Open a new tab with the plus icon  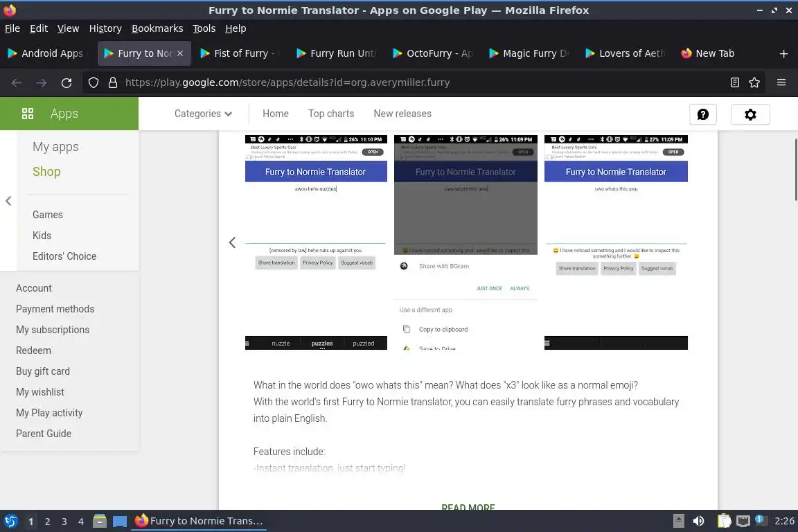pos(783,53)
